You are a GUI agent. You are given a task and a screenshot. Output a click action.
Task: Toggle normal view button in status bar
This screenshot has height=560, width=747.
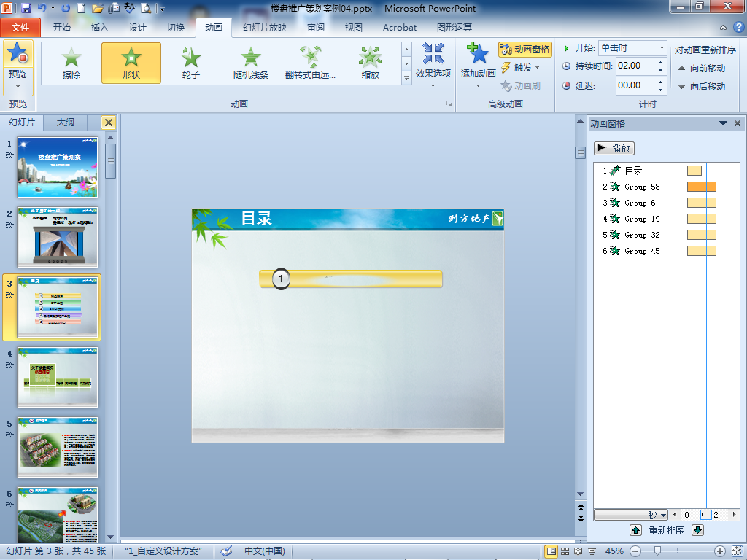click(x=551, y=551)
